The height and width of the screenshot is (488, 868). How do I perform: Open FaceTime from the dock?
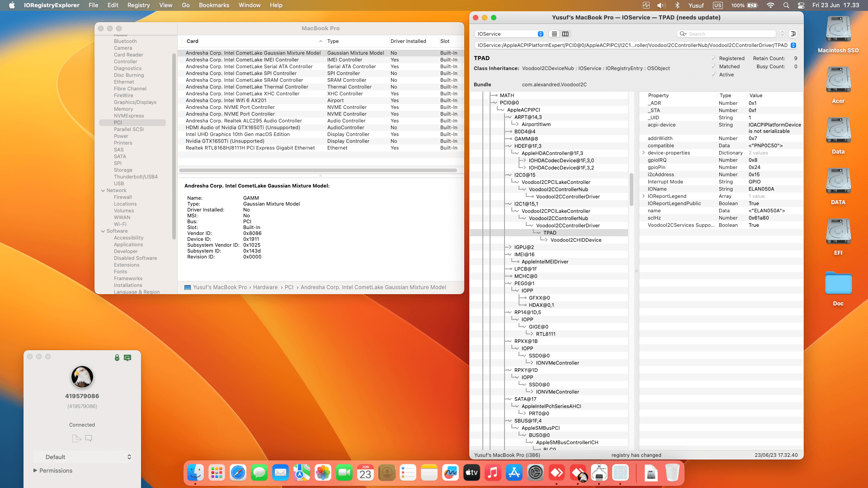(x=344, y=473)
